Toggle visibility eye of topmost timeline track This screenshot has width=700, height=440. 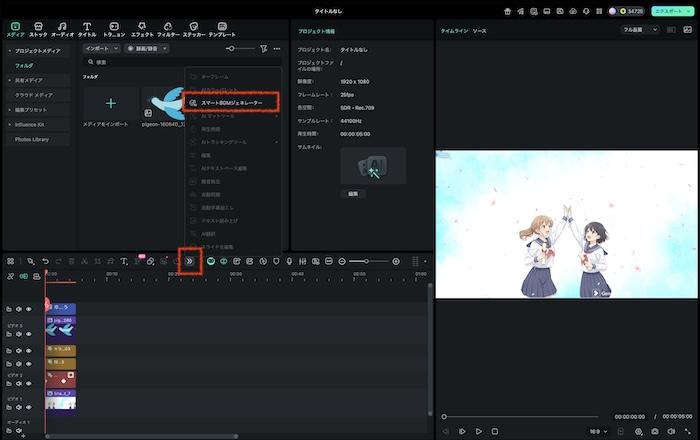[28, 309]
